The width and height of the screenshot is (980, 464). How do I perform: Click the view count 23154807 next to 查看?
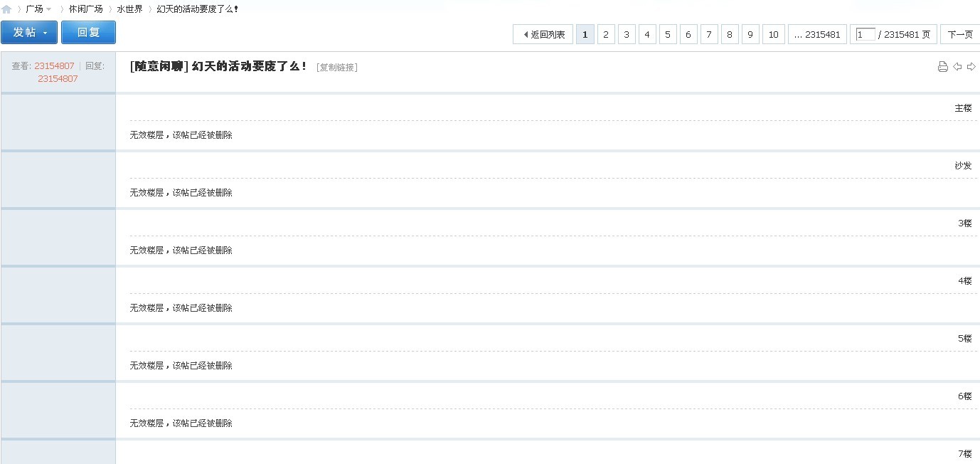click(x=54, y=66)
